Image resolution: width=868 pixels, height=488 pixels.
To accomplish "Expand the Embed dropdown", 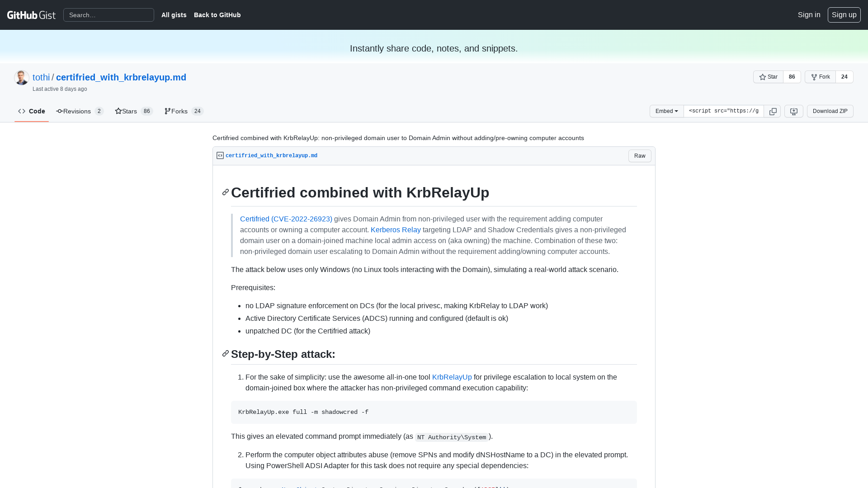I will point(667,111).
